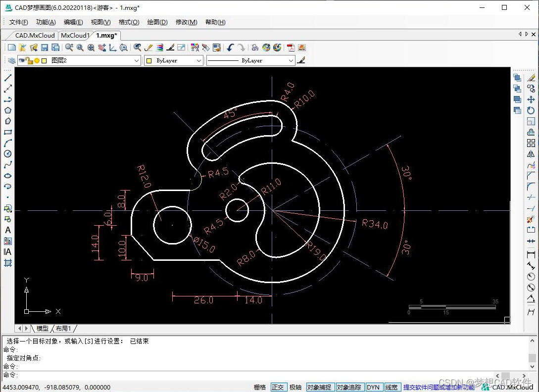The image size is (539, 392).
Task: Undo the last action
Action: click(230, 48)
